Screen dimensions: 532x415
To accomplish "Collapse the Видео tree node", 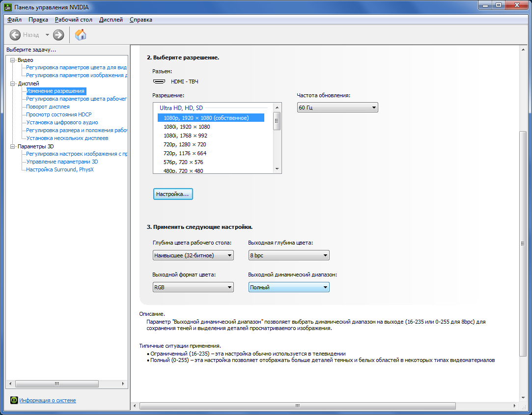I will 13,60.
